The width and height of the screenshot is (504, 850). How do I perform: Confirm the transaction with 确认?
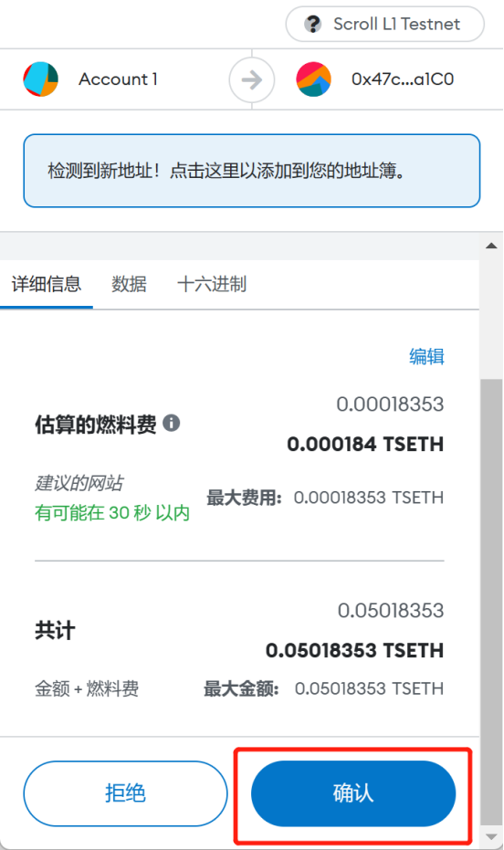353,793
